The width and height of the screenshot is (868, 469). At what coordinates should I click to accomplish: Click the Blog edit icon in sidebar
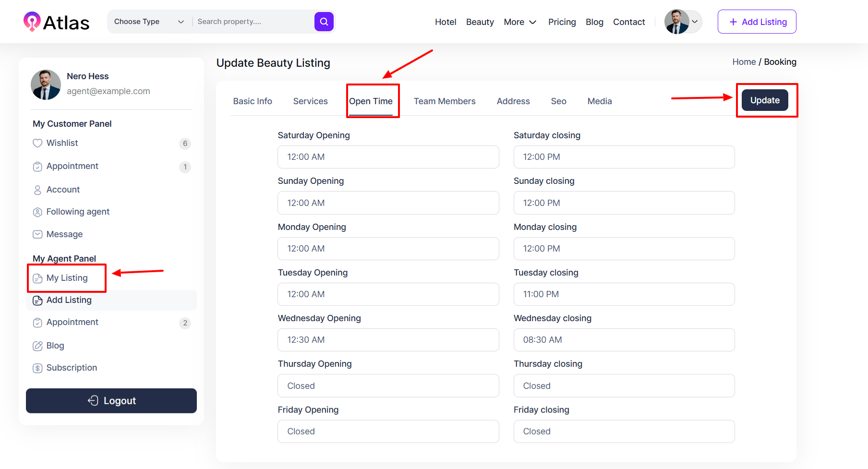coord(37,346)
